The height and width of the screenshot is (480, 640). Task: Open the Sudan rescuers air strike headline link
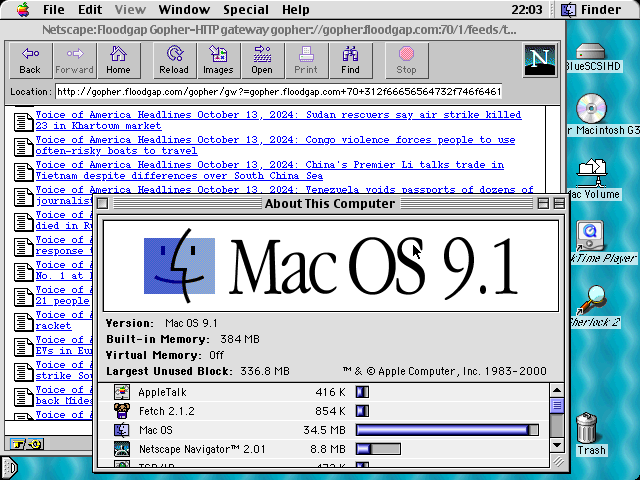(x=278, y=120)
